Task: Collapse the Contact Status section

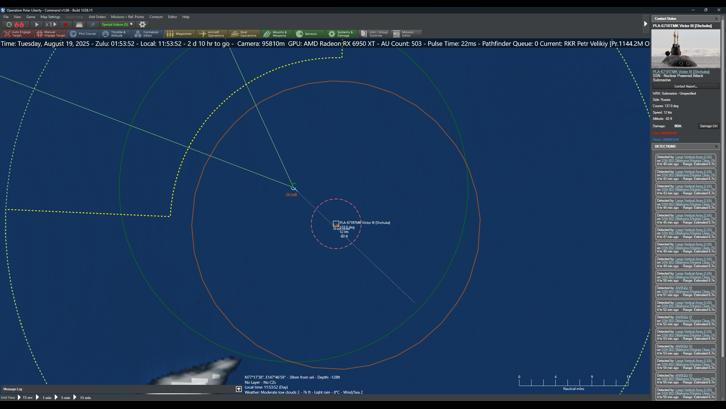Action: coord(717,19)
